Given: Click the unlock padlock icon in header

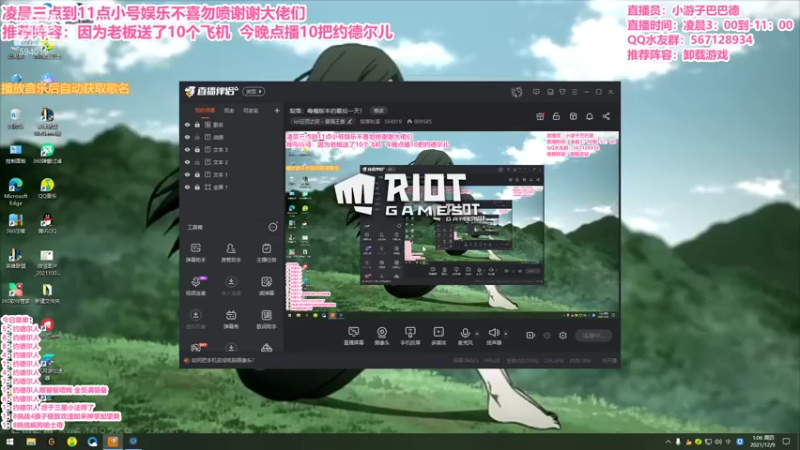Looking at the screenshot, I should click(556, 116).
